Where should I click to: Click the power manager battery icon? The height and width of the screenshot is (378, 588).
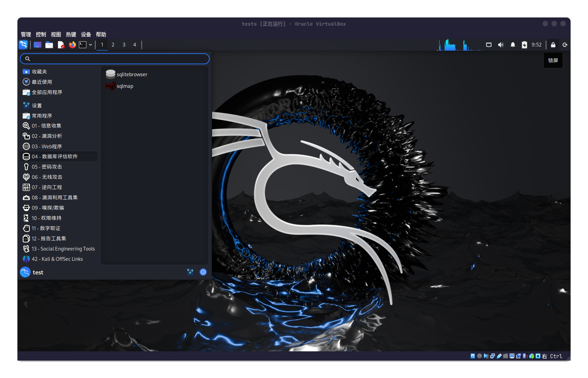point(524,45)
